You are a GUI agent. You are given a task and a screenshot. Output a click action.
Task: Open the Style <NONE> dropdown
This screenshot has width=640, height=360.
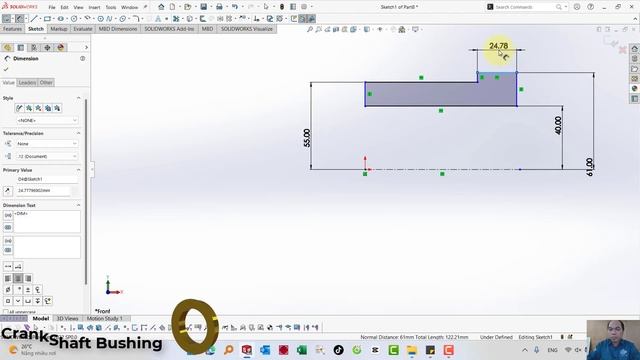(x=47, y=120)
